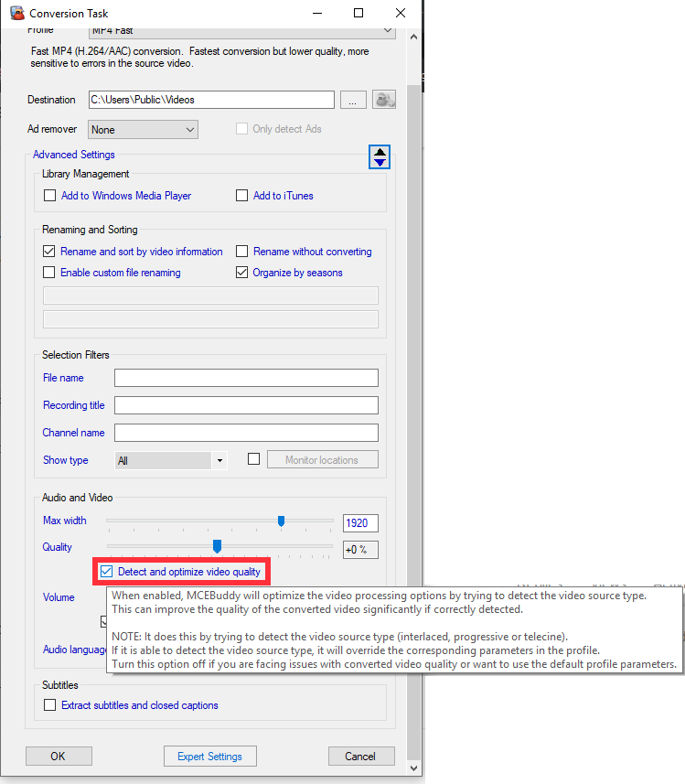
Task: Open Expert Settings
Action: [210, 757]
